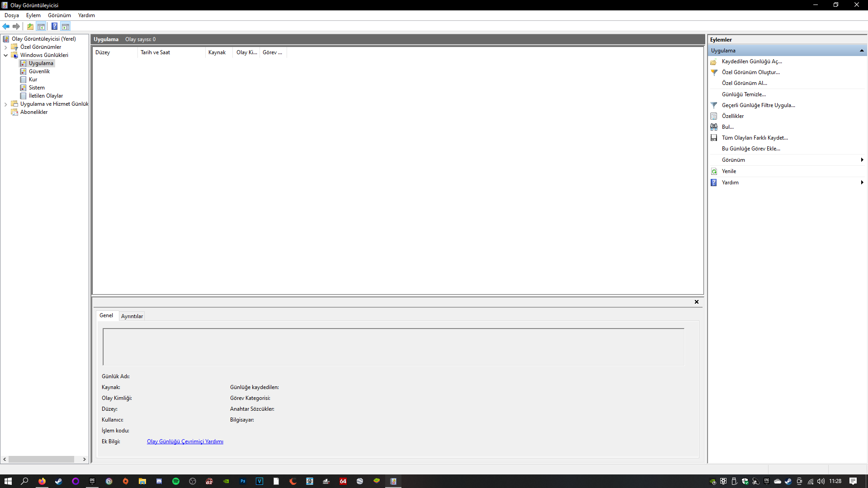The width and height of the screenshot is (868, 488).
Task: Click the Windows Günlükleri folder label
Action: 44,55
